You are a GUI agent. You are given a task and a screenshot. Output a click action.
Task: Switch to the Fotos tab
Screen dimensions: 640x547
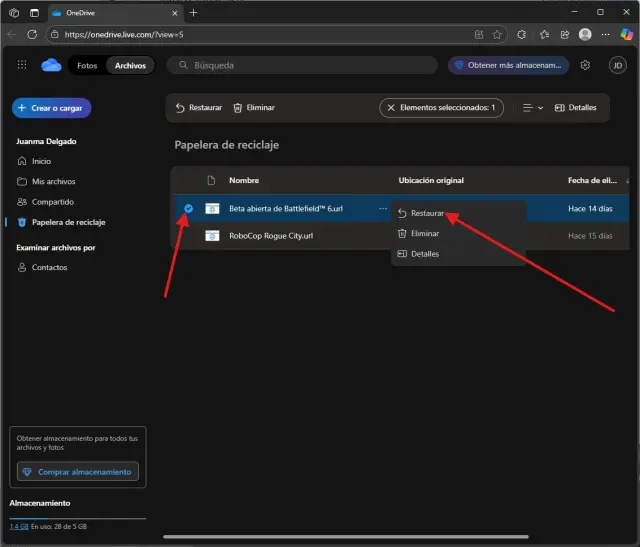click(87, 65)
